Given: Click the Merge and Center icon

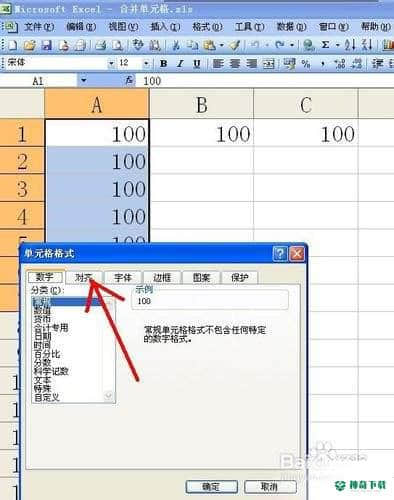Looking at the screenshot, I should coord(269,63).
